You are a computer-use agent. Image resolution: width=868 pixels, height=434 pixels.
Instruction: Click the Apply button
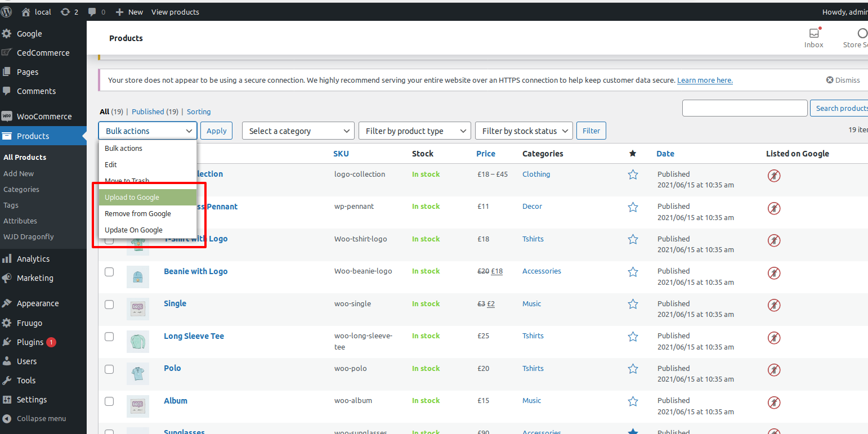pos(217,131)
